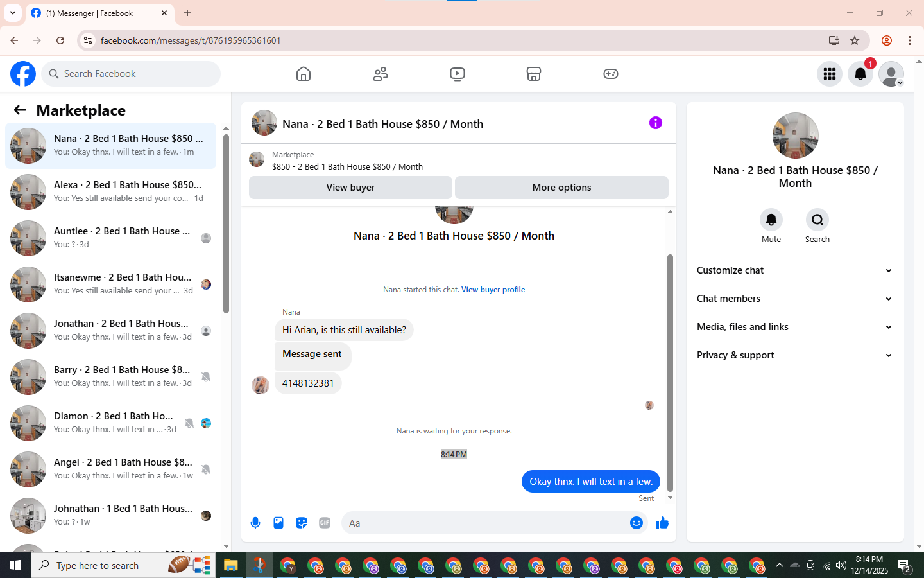Screen dimensions: 924x578
Task: Select the Nana conversation in list
Action: pyautogui.click(x=110, y=146)
